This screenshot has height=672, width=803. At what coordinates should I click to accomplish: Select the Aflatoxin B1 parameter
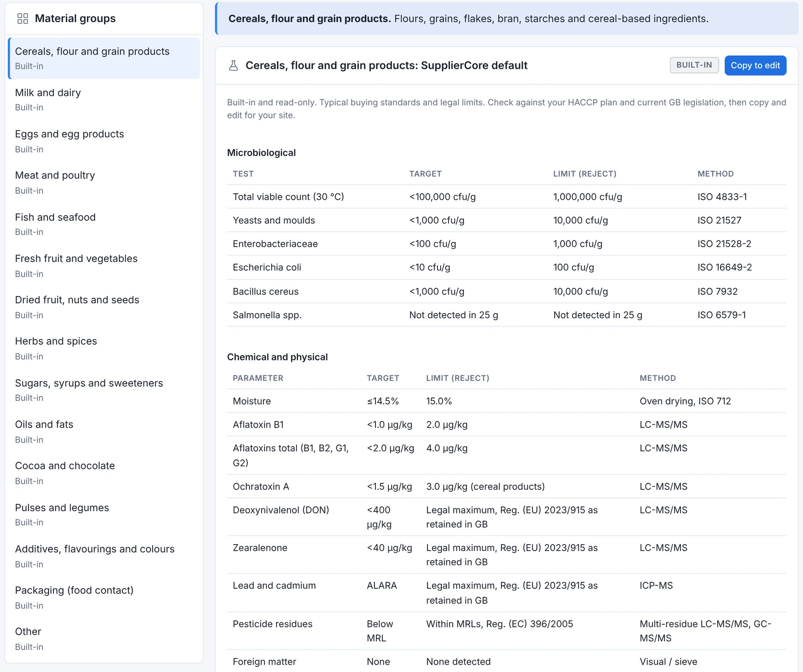click(x=258, y=425)
